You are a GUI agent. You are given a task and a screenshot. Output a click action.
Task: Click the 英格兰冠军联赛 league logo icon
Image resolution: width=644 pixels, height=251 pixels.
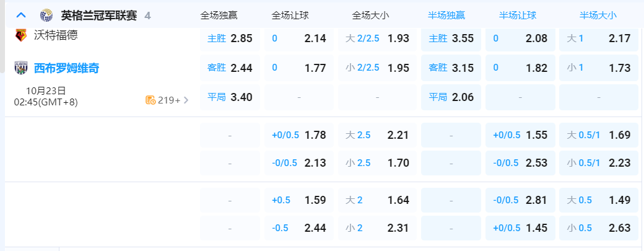point(46,15)
